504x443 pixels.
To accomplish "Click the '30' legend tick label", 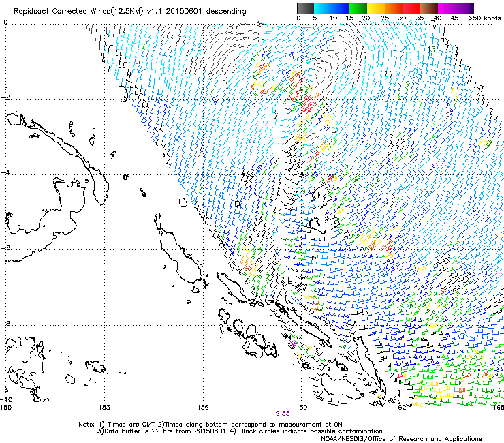I will tap(402, 18).
